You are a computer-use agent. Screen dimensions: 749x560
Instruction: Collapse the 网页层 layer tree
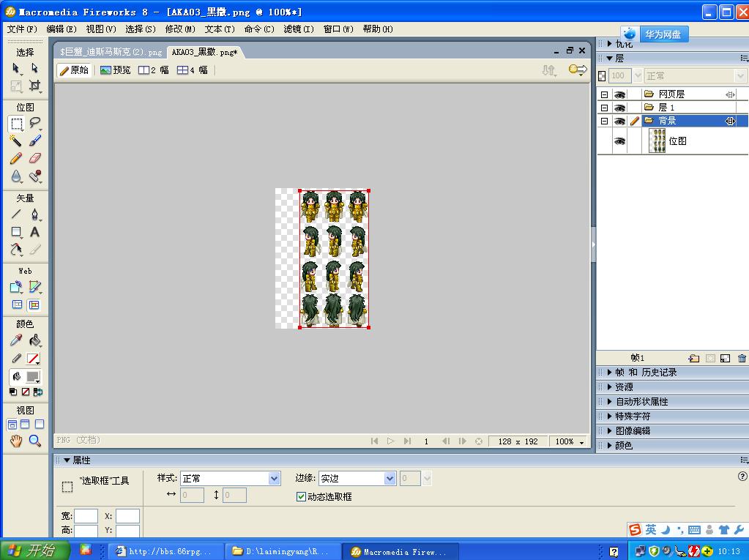click(604, 94)
